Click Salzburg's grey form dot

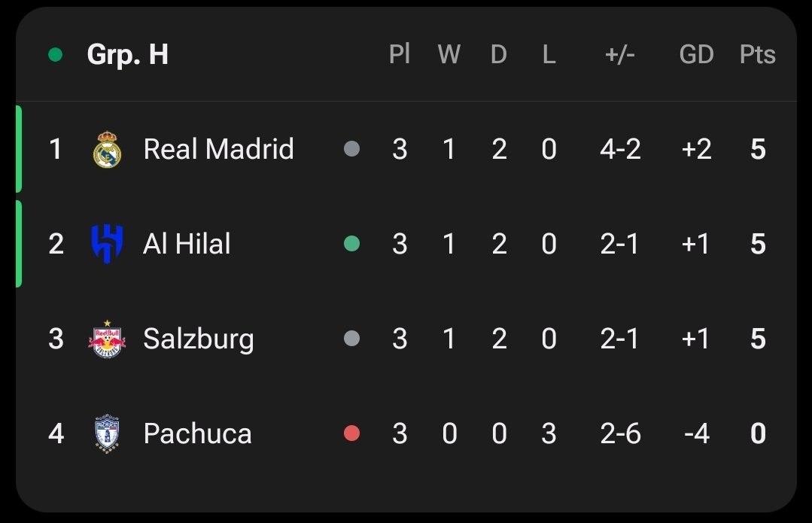click(351, 339)
